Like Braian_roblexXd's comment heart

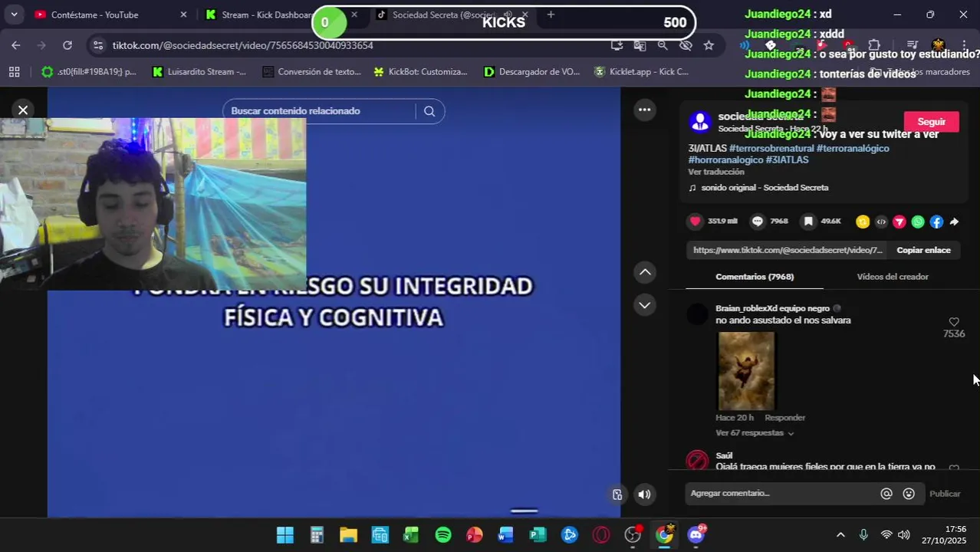pos(954,322)
